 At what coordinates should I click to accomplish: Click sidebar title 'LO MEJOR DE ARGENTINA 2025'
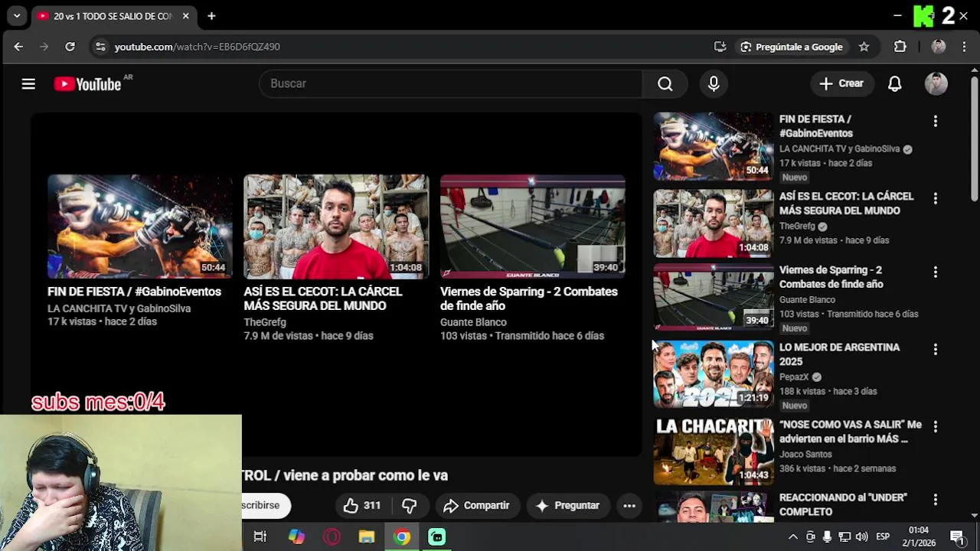[839, 354]
